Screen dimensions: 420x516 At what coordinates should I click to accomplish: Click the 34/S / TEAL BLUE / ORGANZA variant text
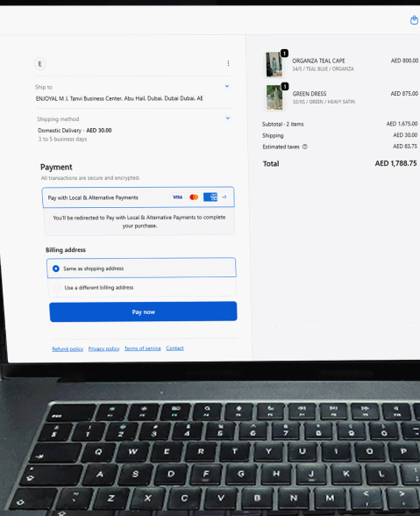[323, 68]
